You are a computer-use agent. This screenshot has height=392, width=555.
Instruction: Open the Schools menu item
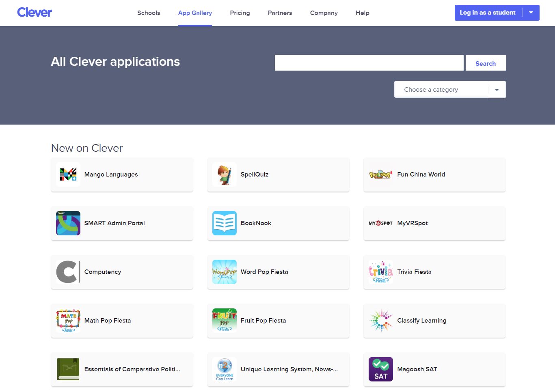point(149,13)
